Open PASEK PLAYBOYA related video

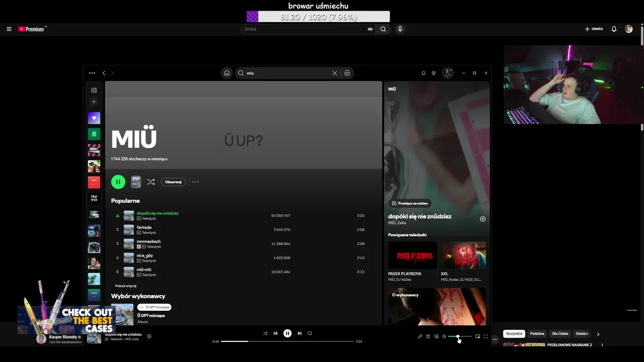point(413,255)
